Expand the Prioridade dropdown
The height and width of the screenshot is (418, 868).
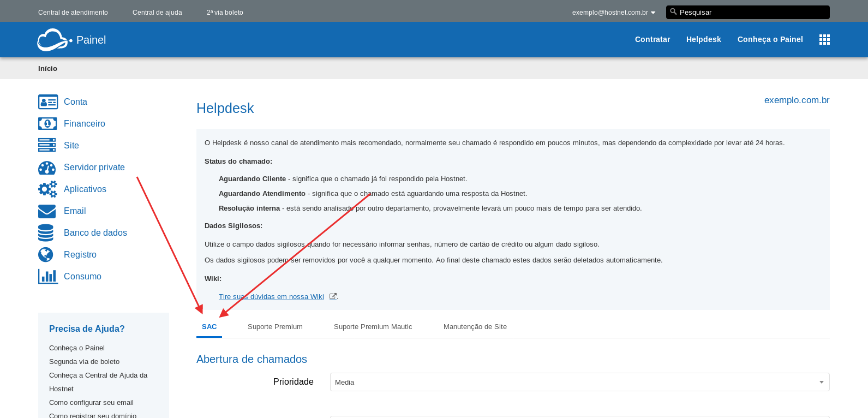pos(579,382)
